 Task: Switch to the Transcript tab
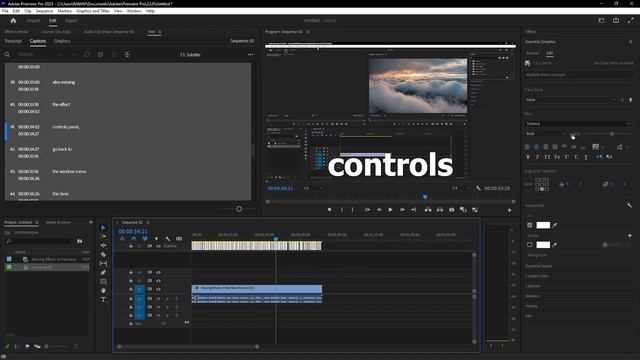click(x=13, y=41)
